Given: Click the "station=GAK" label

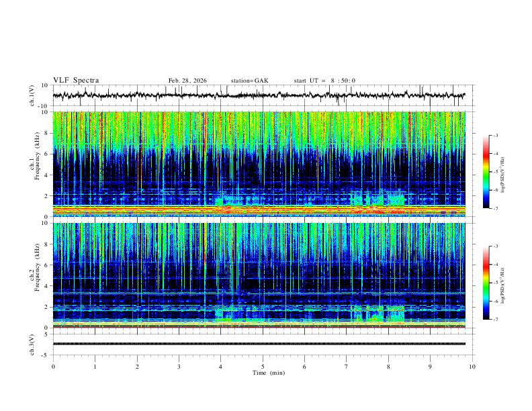Looking at the screenshot, I should (x=249, y=81).
